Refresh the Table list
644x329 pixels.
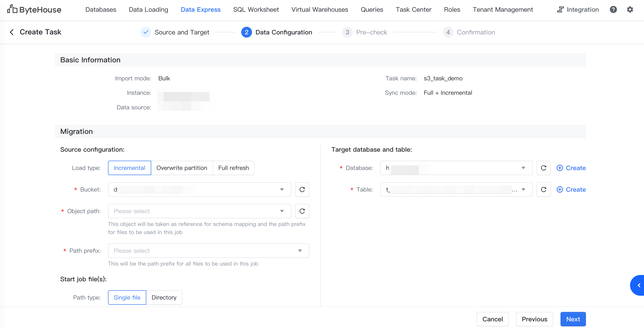(x=543, y=189)
